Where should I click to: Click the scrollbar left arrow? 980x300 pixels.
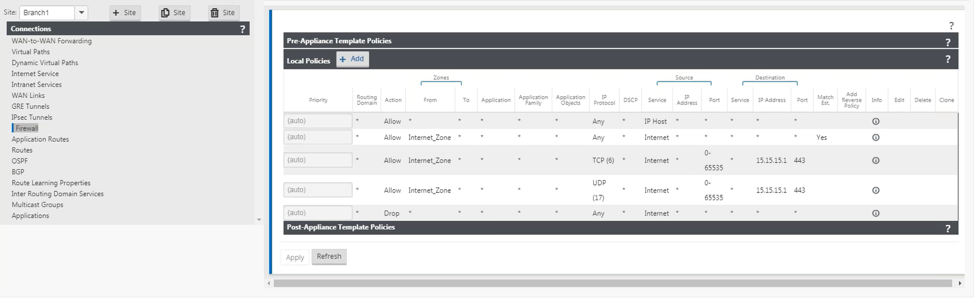click(269, 284)
